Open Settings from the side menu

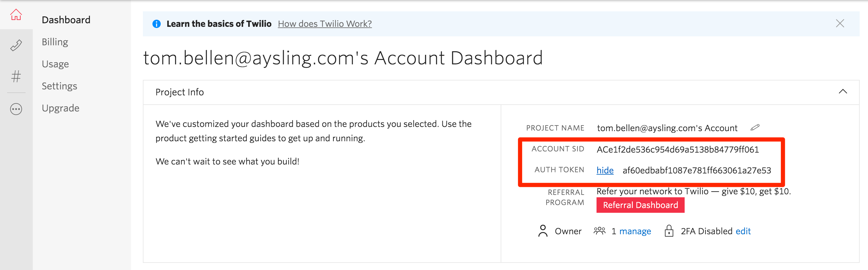click(59, 86)
